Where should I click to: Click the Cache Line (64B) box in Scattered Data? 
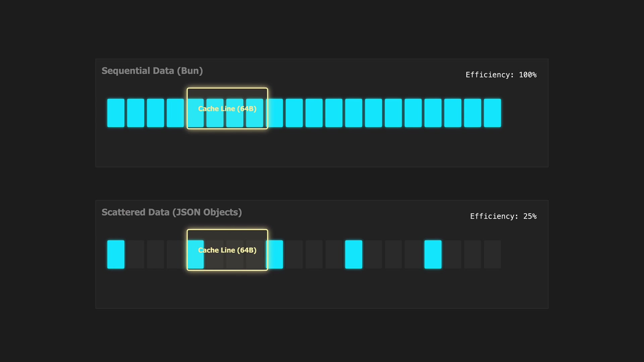(x=227, y=250)
